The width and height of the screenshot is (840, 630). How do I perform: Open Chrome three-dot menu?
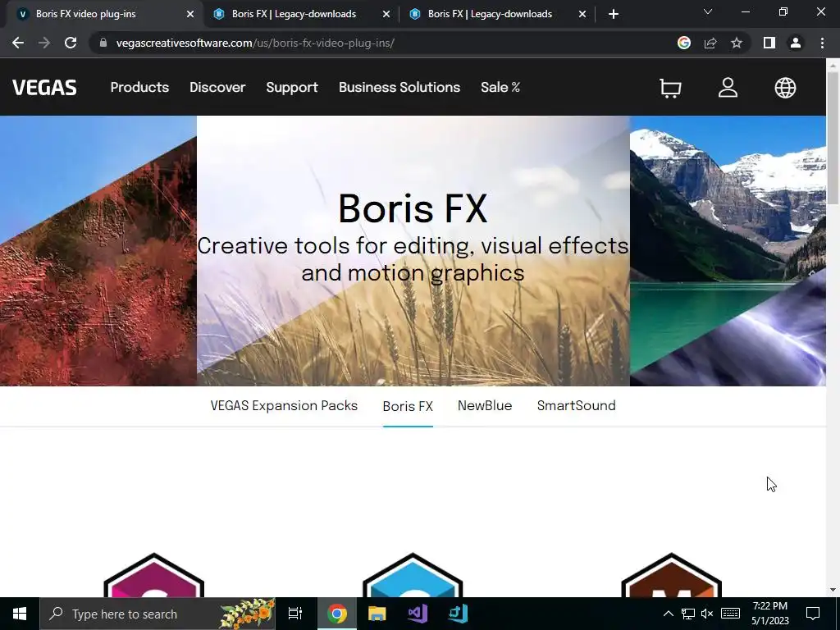click(822, 43)
